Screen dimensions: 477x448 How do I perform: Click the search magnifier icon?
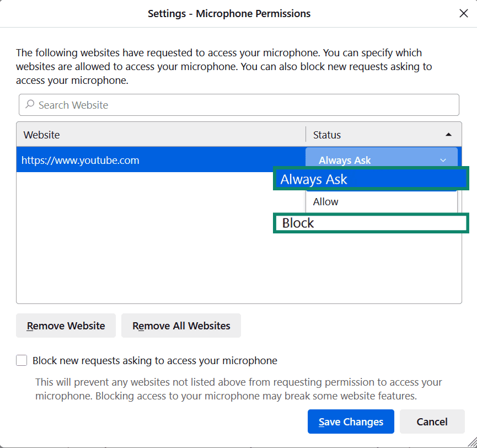click(x=30, y=105)
